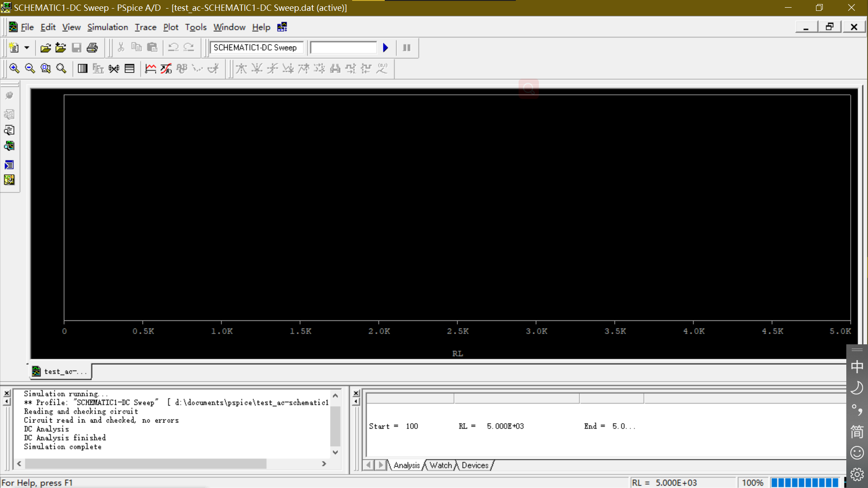Click the Print icon
This screenshot has height=488, width=868.
[92, 47]
